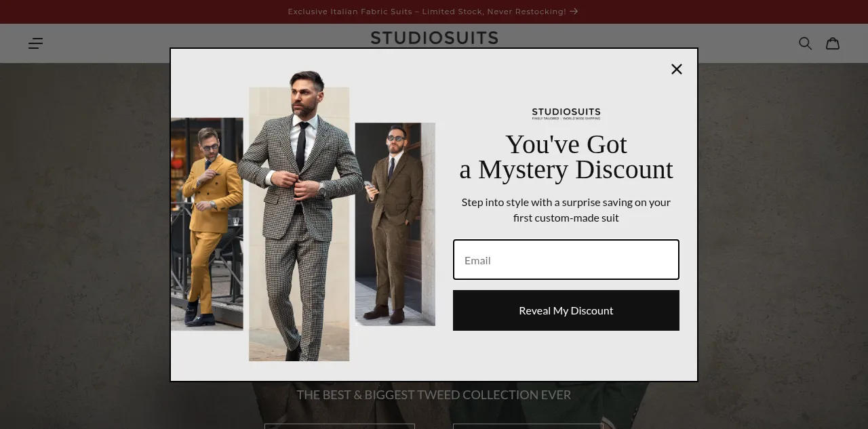Open the hamburger navigation menu
This screenshot has height=429, width=868.
pos(35,43)
